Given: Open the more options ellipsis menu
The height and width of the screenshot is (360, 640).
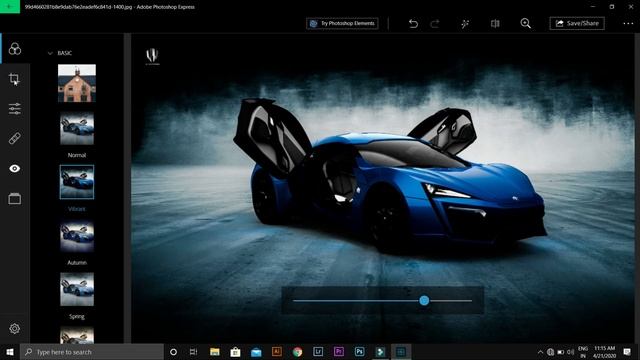Looking at the screenshot, I should [628, 24].
